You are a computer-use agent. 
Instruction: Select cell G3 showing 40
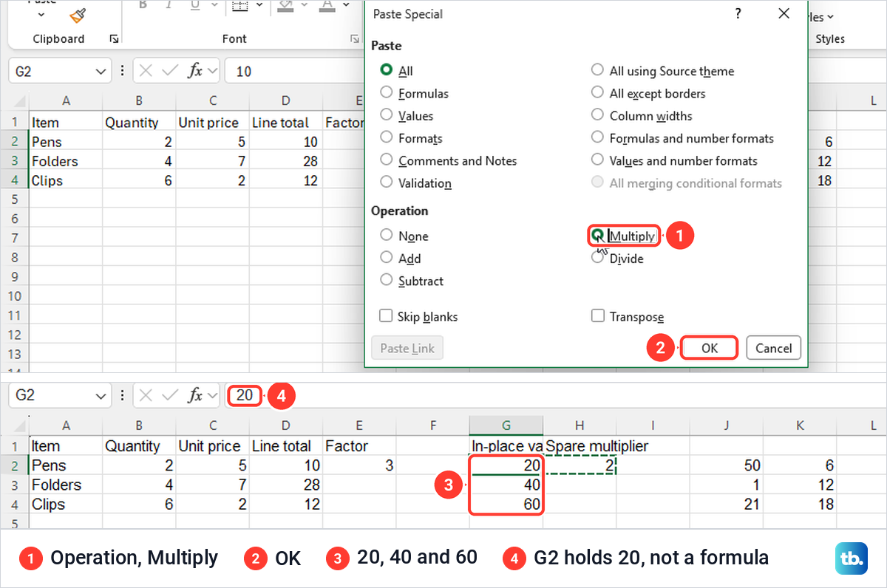[x=506, y=485]
